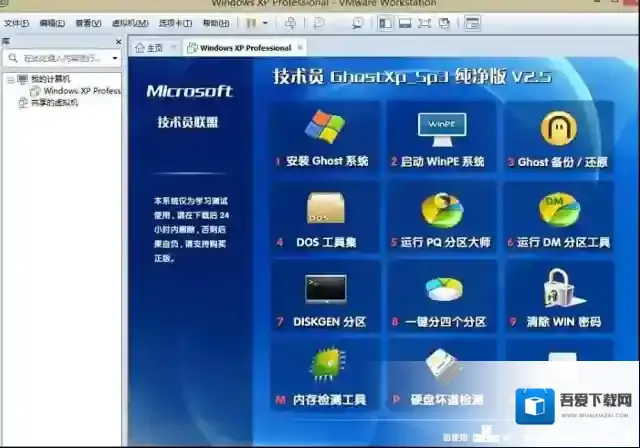Click the console view toolbar icon
This screenshot has height=448, width=640.
[472, 23]
